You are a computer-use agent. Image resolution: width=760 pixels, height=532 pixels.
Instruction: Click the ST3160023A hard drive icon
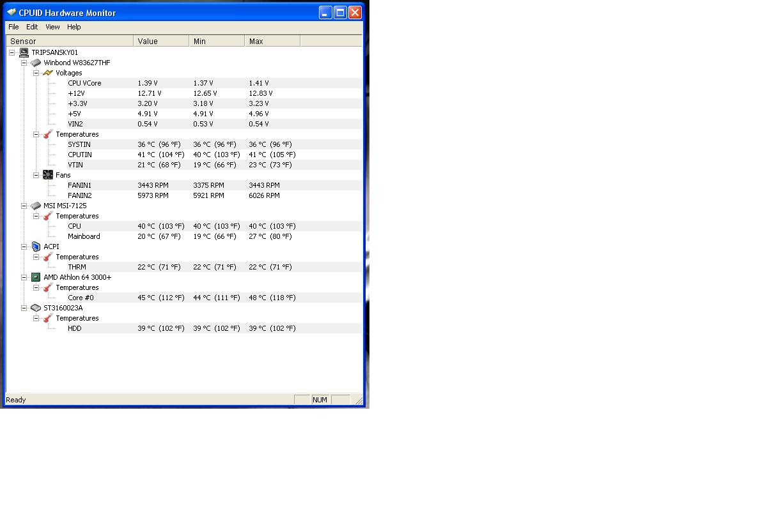point(36,308)
